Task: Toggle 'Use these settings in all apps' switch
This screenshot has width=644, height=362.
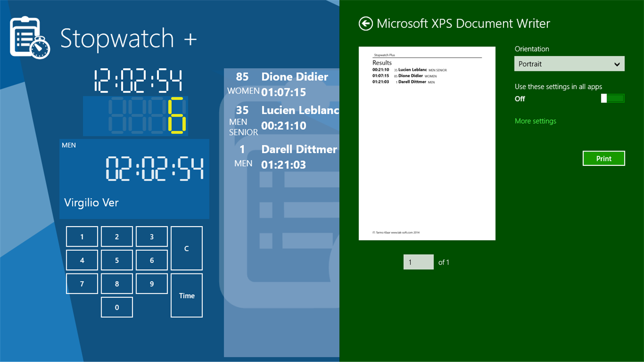Action: (613, 98)
